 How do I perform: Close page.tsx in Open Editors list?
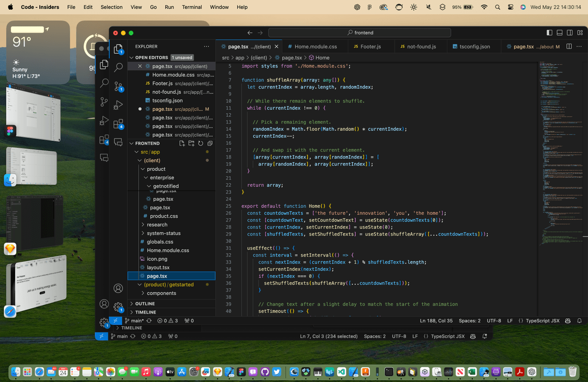point(140,66)
